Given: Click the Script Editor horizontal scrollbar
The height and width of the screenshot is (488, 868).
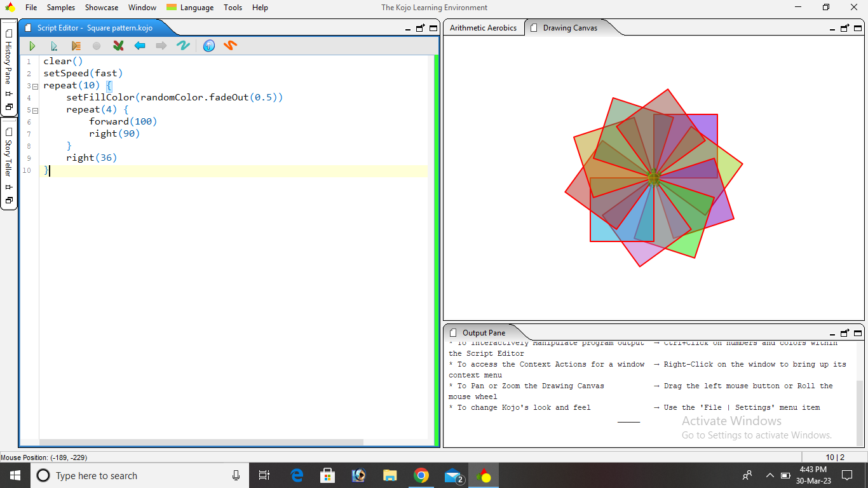Looking at the screenshot, I should tap(201, 442).
